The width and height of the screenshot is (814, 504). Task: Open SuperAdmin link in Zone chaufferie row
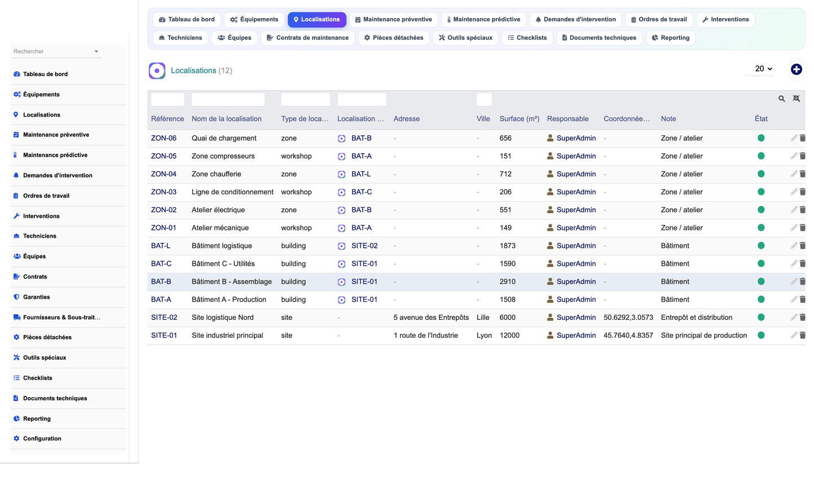tap(576, 174)
